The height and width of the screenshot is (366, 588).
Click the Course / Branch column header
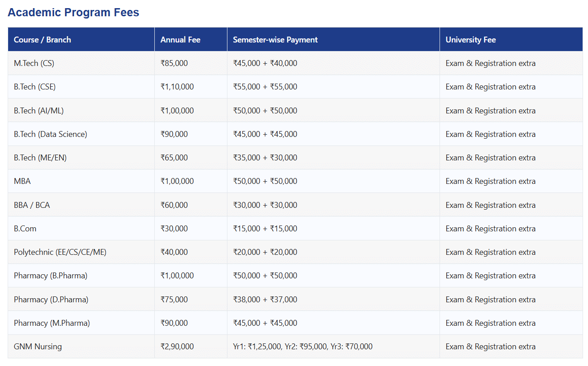pos(42,40)
